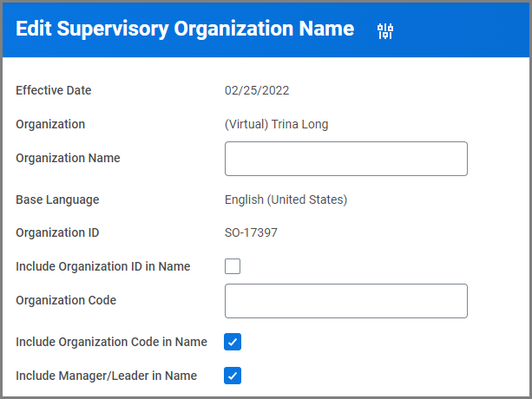Click the Organization Name text field

point(345,159)
